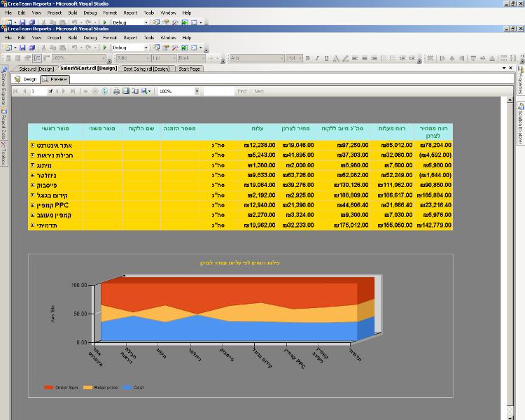This screenshot has width=525, height=420.
Task: Expand the חבילת ניראות row
Action: [x=32, y=155]
